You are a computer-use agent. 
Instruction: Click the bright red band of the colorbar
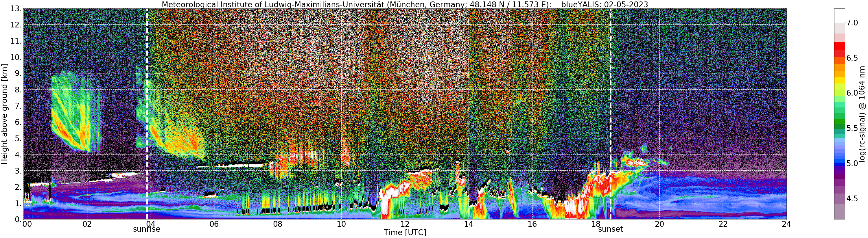pyautogui.click(x=839, y=46)
